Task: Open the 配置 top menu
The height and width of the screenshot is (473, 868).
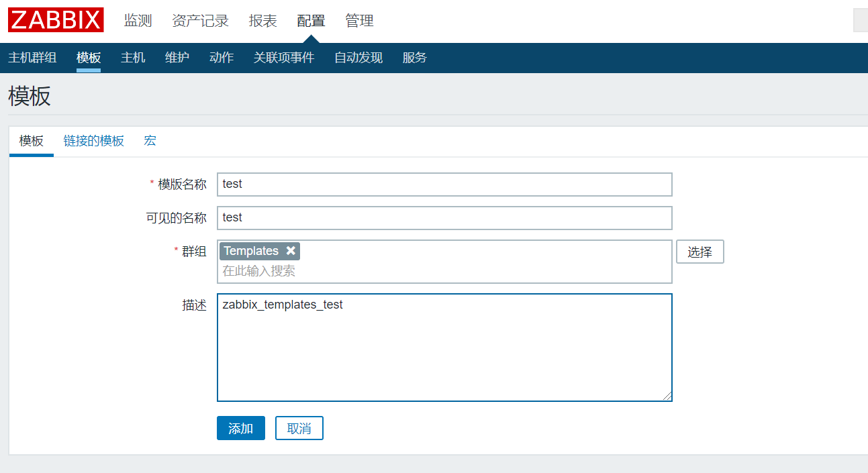Action: tap(311, 21)
